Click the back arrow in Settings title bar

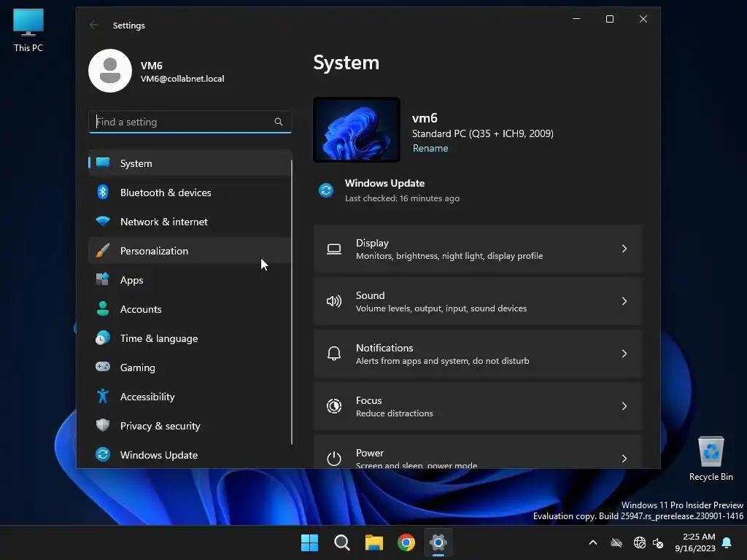pyautogui.click(x=94, y=26)
